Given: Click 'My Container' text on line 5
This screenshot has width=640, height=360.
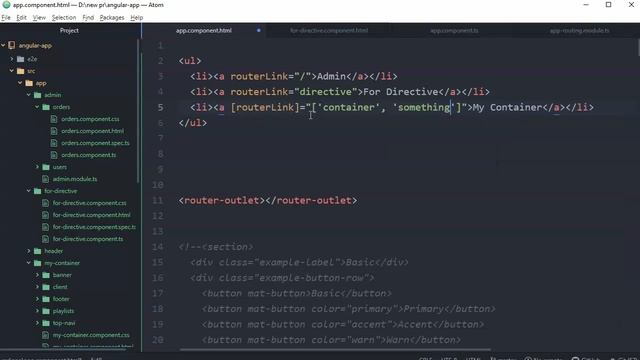Looking at the screenshot, I should point(507,107).
